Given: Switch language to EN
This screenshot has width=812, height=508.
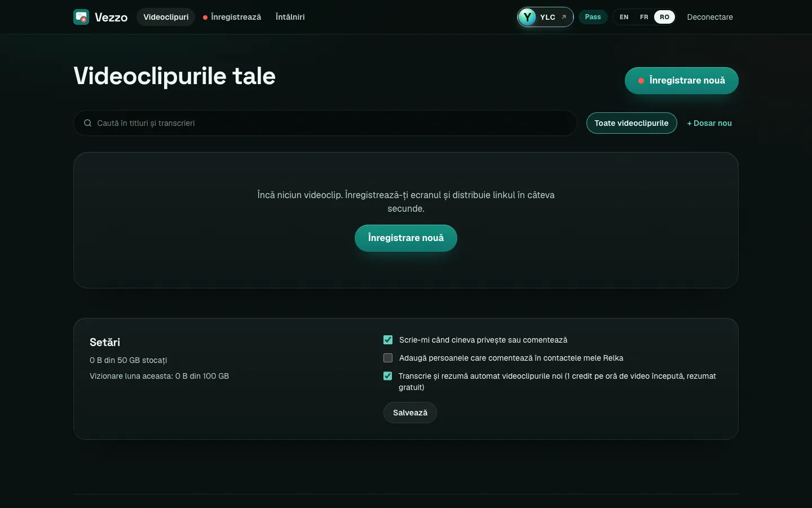Looking at the screenshot, I should [624, 17].
